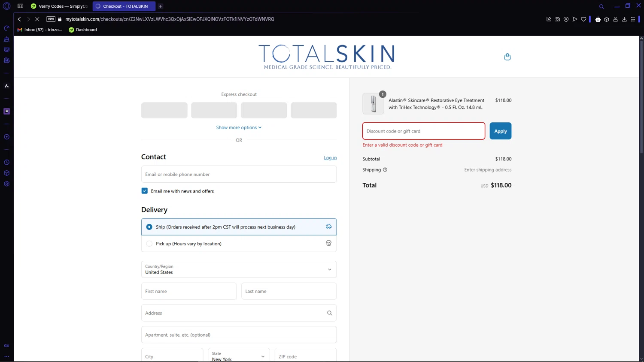Open Inbox (57) Gmail bookmark
Viewport: 644px width, 362px height.
[x=40, y=30]
